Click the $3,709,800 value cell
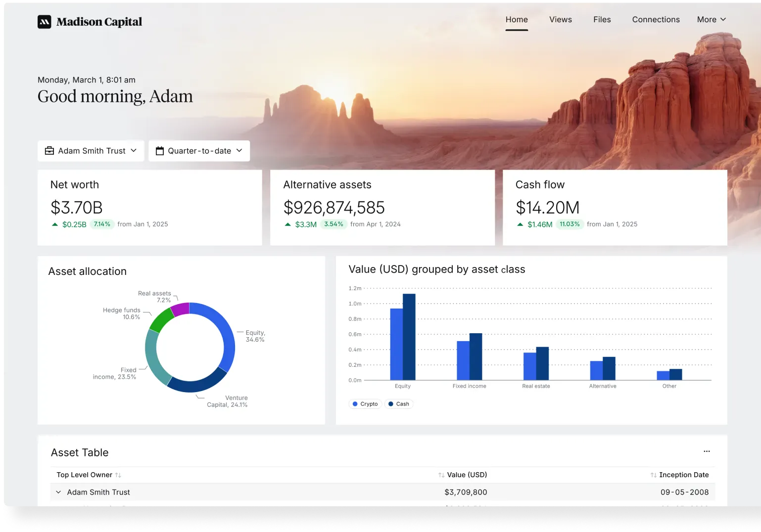The image size is (761, 532). tap(466, 492)
